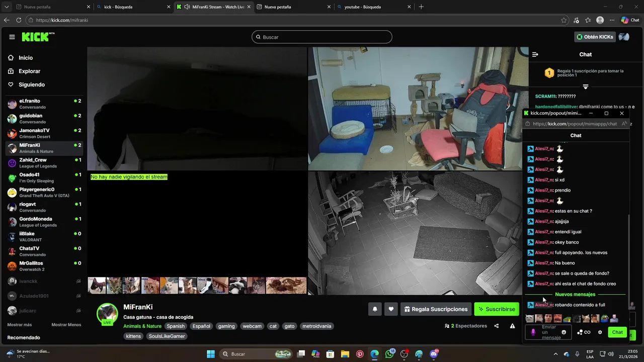The height and width of the screenshot is (362, 644).
Task: Collapse the main chat panel with the arrow icon
Action: pos(535,54)
